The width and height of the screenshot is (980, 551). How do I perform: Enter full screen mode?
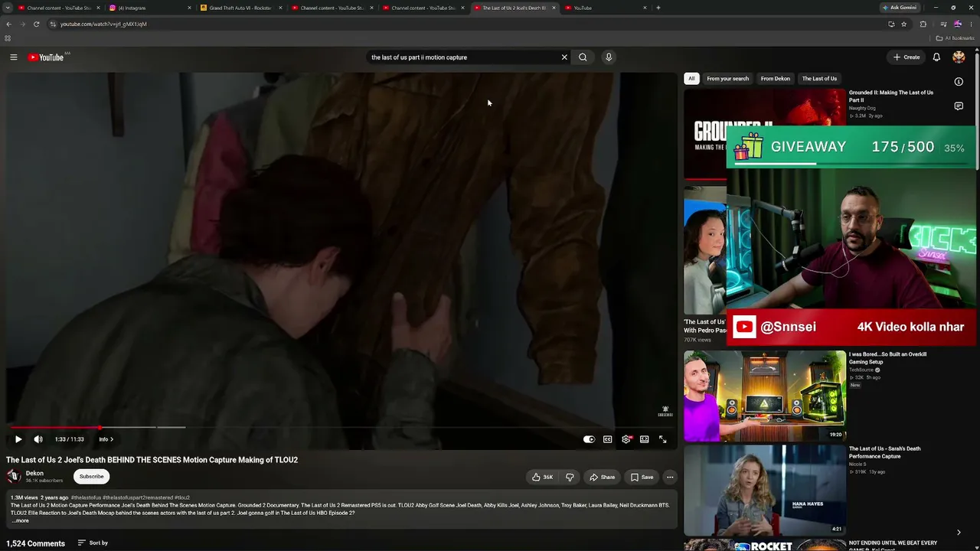[663, 439]
